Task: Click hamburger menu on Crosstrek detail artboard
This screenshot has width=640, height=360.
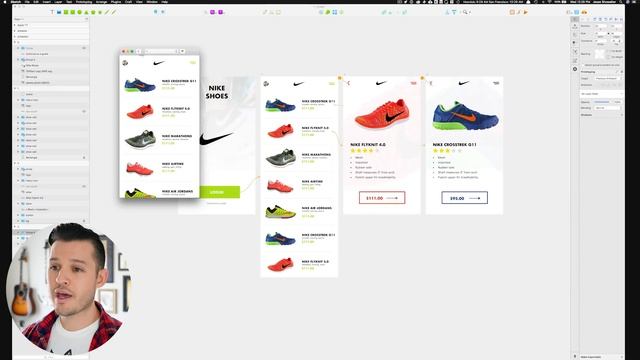Action: 496,83
